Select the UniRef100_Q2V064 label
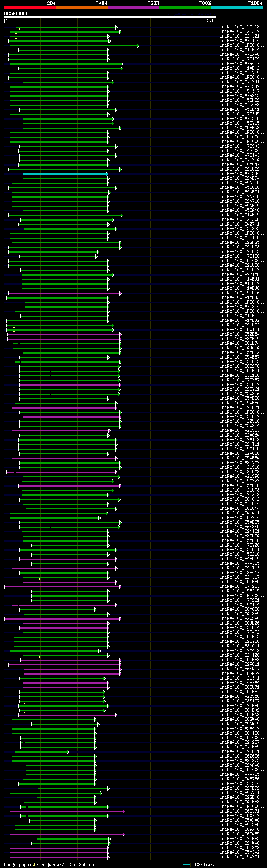The height and width of the screenshot is (868, 267). (239, 435)
